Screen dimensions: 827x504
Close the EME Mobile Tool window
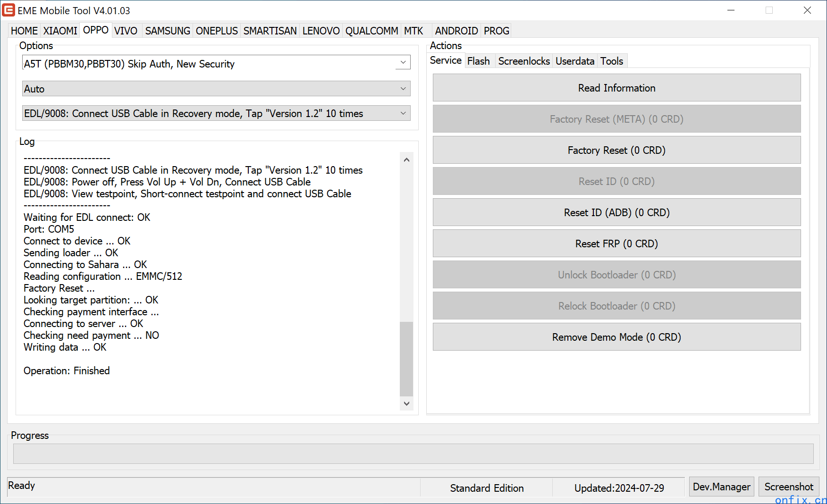tap(807, 10)
